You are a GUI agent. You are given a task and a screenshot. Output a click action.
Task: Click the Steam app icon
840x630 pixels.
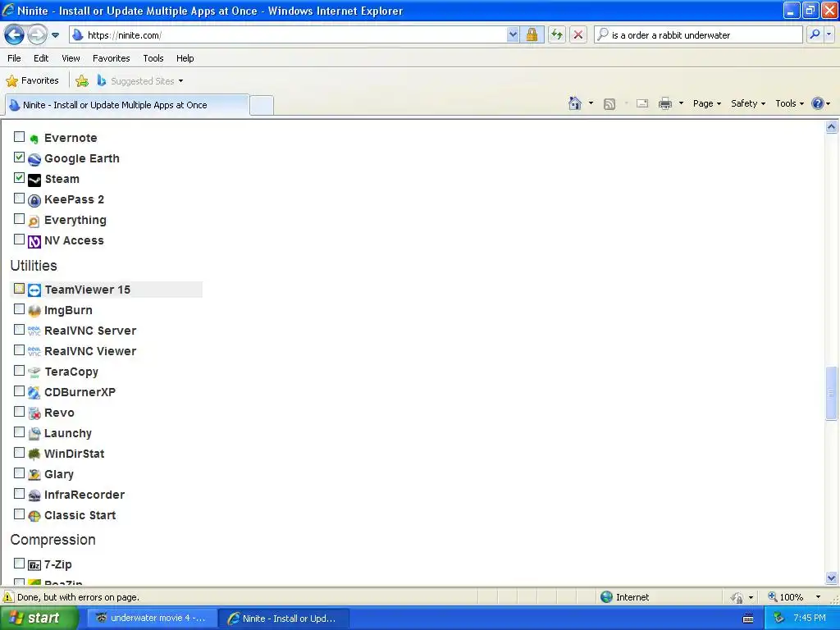point(34,180)
